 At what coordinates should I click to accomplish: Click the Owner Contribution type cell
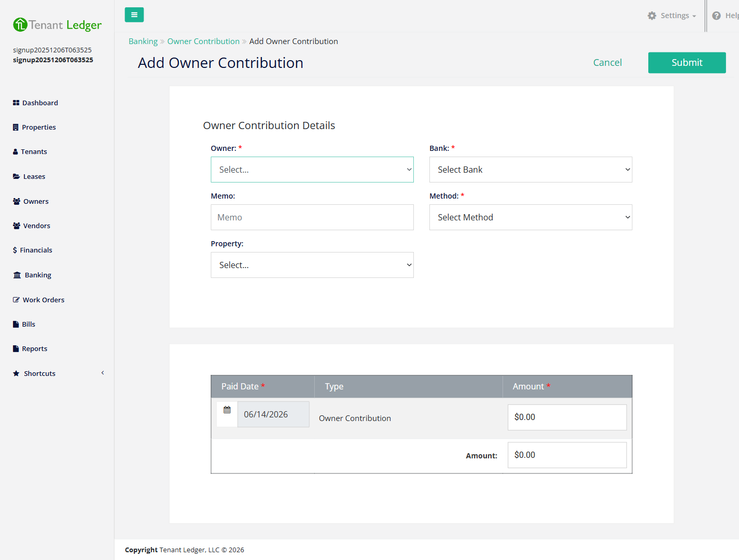tap(355, 418)
